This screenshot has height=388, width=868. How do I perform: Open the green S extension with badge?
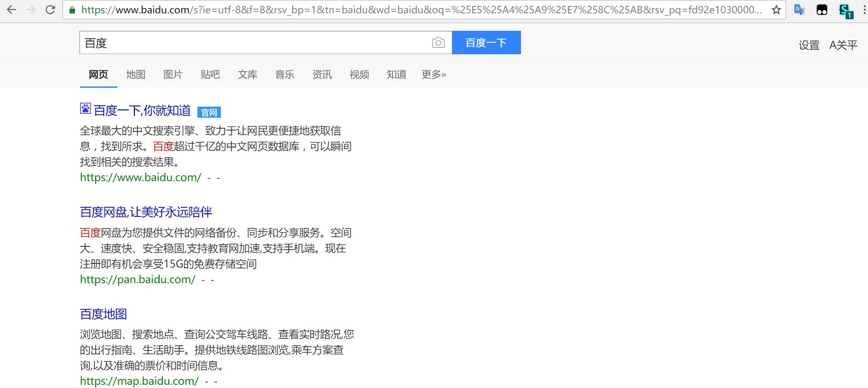tap(845, 11)
